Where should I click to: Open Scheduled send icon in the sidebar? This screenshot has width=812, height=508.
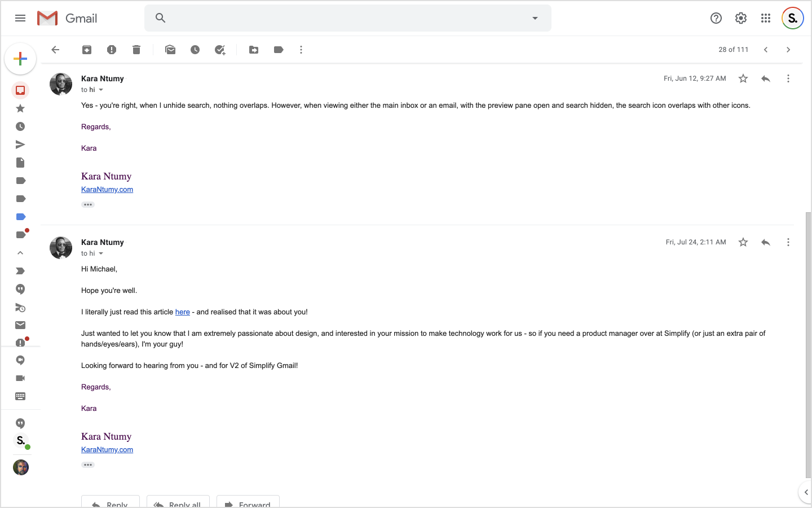20,308
